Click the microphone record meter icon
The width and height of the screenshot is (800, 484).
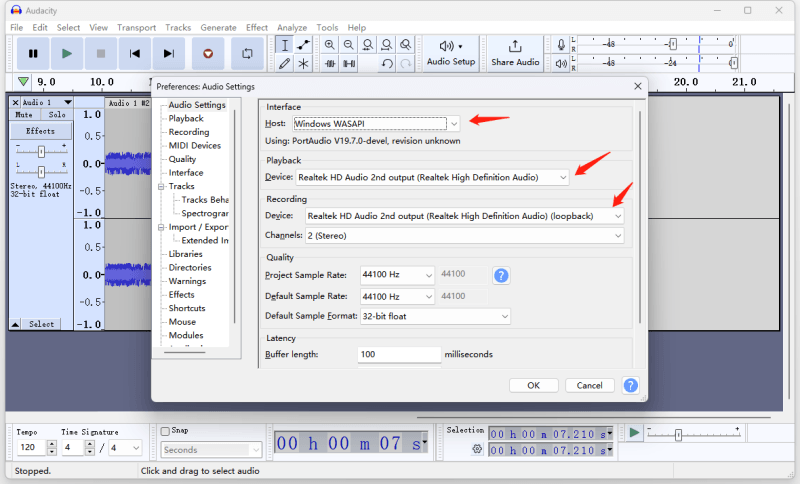(x=561, y=45)
